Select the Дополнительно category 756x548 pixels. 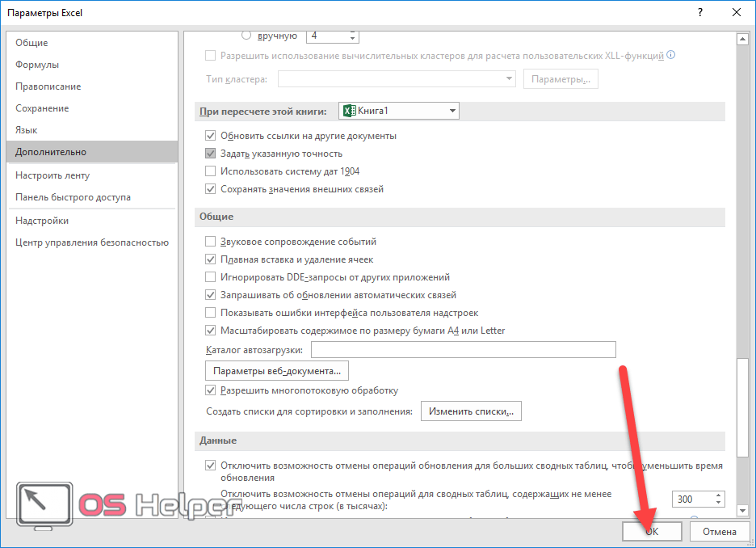pyautogui.click(x=92, y=151)
